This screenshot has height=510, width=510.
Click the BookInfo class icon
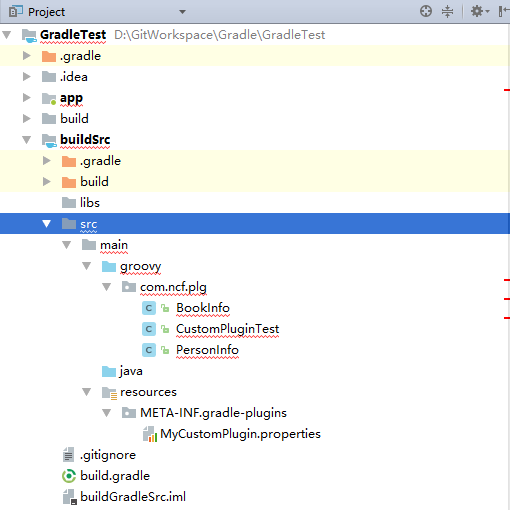[x=149, y=308]
